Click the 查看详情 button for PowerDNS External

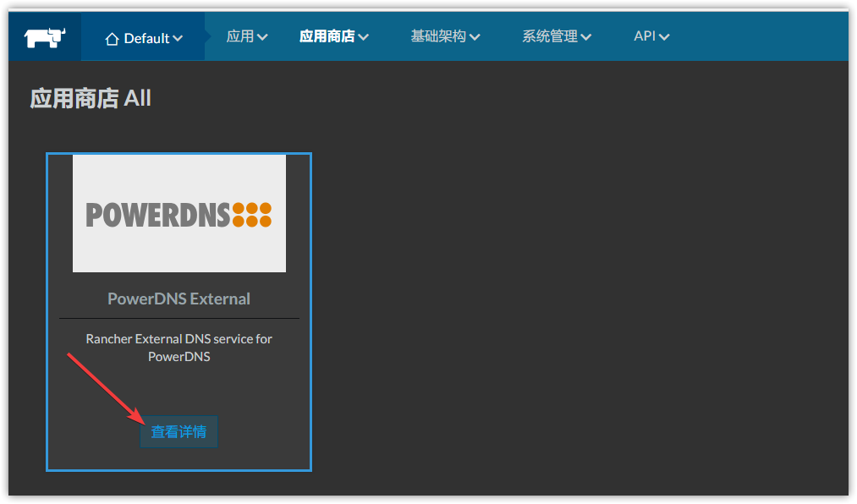[x=179, y=432]
